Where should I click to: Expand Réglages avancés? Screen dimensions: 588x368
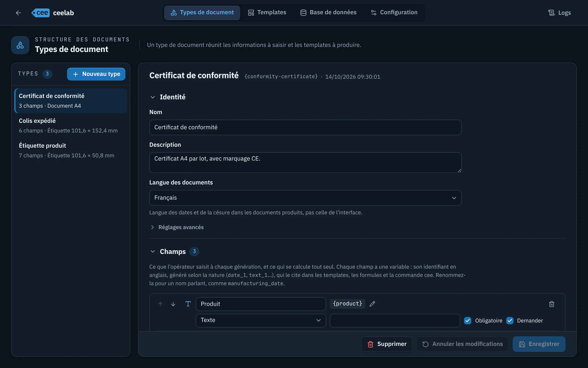(x=177, y=227)
